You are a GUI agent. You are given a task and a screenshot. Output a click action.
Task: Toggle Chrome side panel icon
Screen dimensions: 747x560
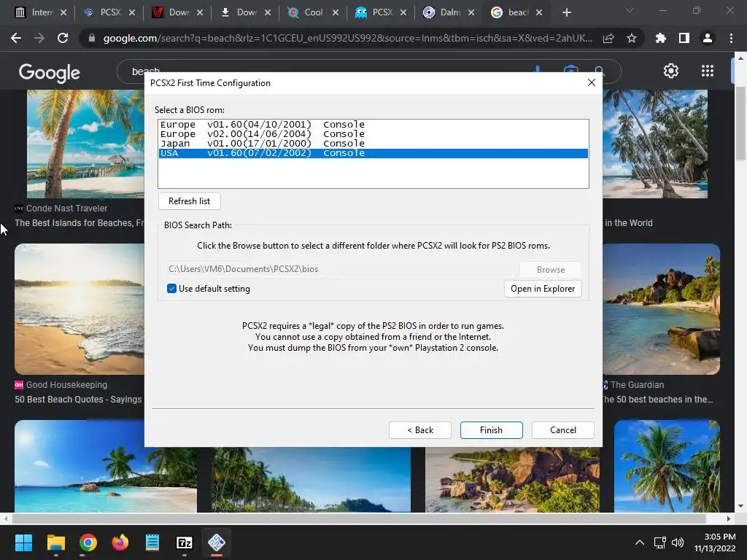pyautogui.click(x=684, y=38)
